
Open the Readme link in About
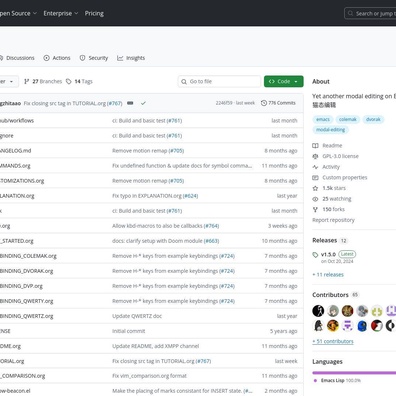[x=332, y=146]
